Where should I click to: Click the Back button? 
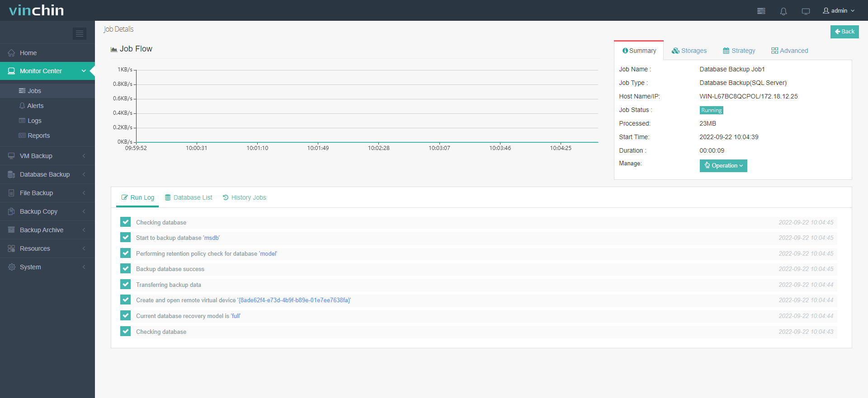[844, 32]
